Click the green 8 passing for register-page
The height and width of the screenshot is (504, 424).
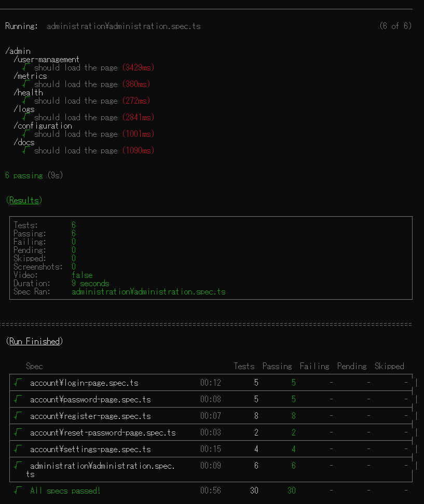click(x=294, y=416)
